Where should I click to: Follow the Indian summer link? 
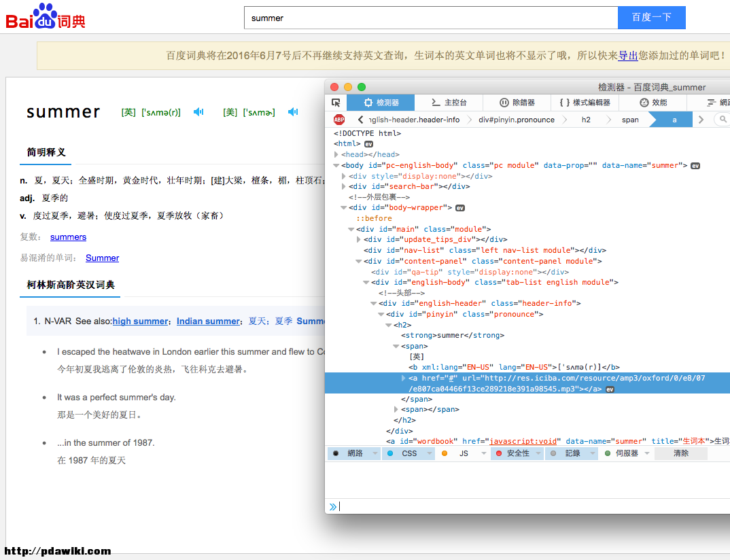(x=208, y=321)
